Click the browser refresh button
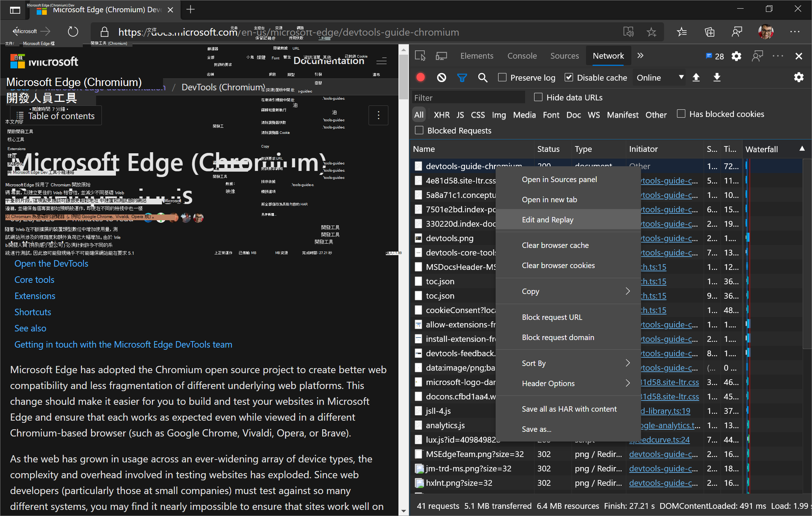The height and width of the screenshot is (516, 812). point(73,32)
